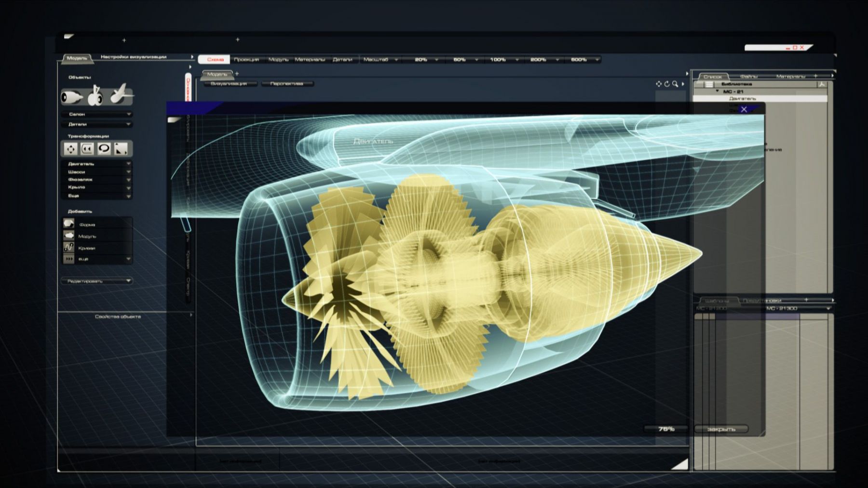The width and height of the screenshot is (868, 488).
Task: Toggle the library list view icon
Action: pos(709,84)
